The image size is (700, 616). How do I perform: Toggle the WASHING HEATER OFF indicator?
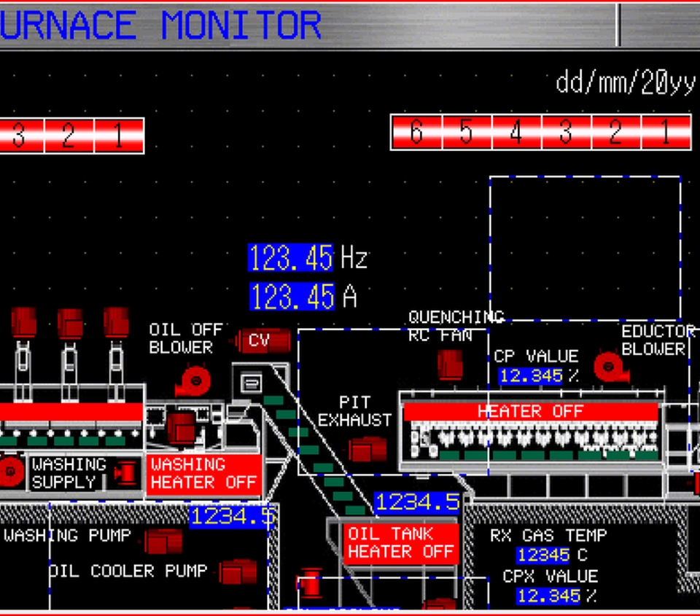(x=203, y=473)
